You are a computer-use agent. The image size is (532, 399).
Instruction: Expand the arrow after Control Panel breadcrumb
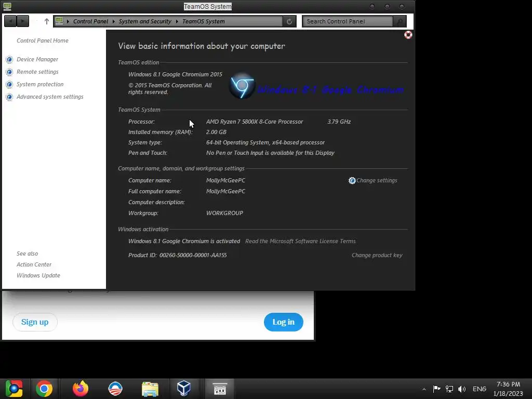tap(114, 21)
